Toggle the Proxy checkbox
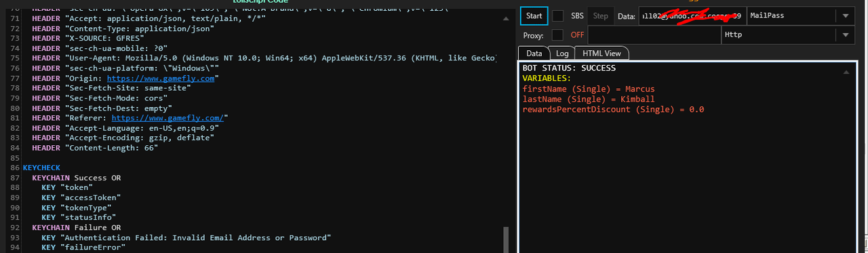This screenshot has width=868, height=253. pos(557,35)
